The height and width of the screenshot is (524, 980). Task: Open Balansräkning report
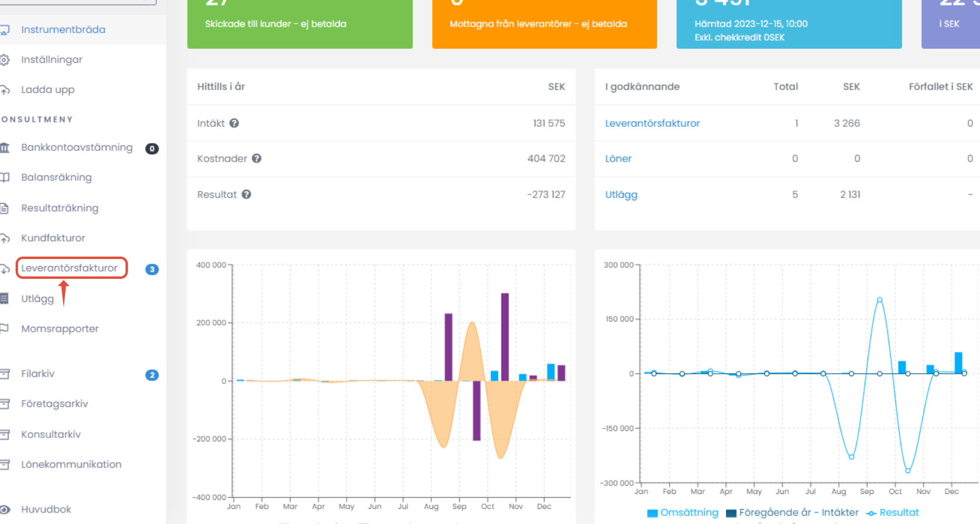[x=56, y=177]
